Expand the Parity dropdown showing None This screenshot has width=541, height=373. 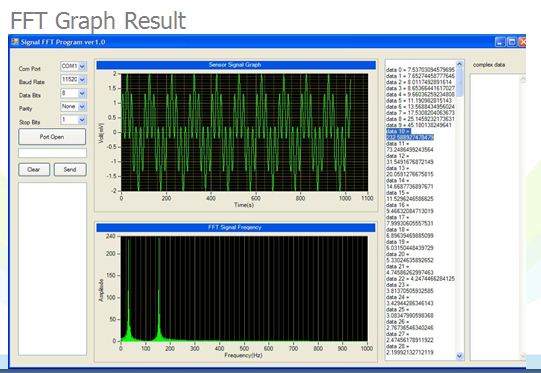(x=82, y=107)
